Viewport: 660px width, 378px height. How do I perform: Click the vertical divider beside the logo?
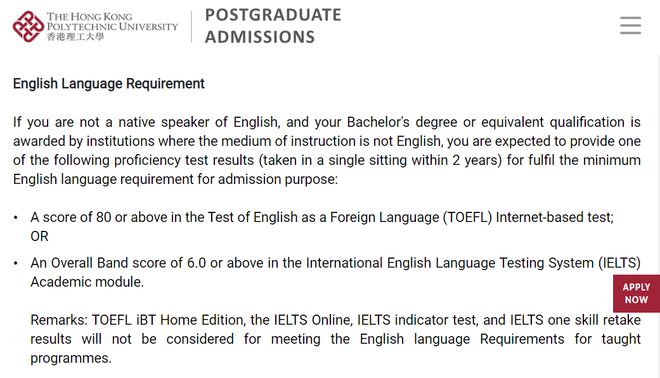192,27
